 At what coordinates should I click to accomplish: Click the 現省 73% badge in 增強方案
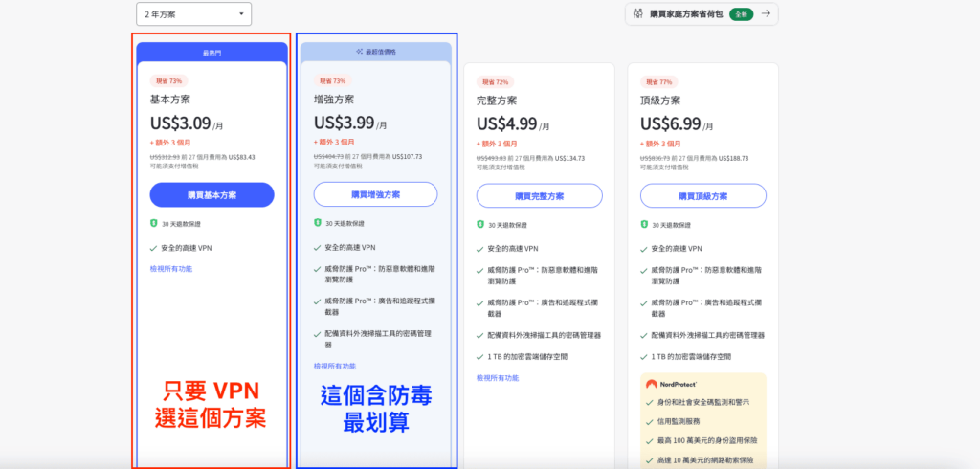332,80
